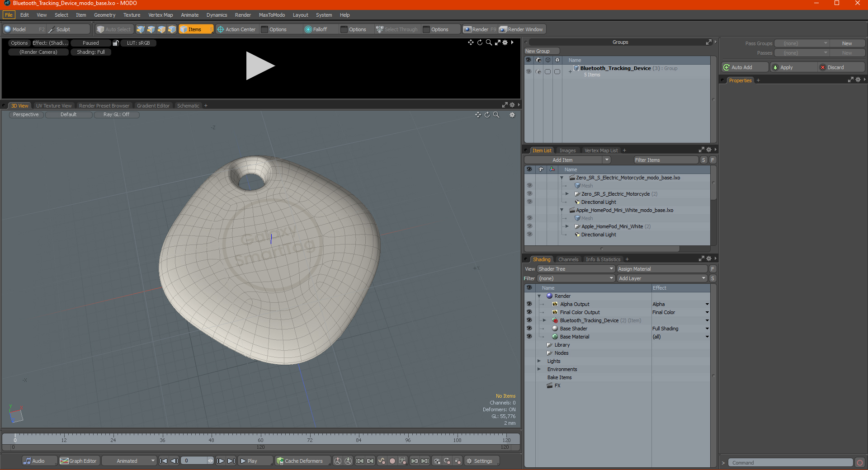Open Add Layer dropdown
This screenshot has width=868, height=470.
click(662, 278)
